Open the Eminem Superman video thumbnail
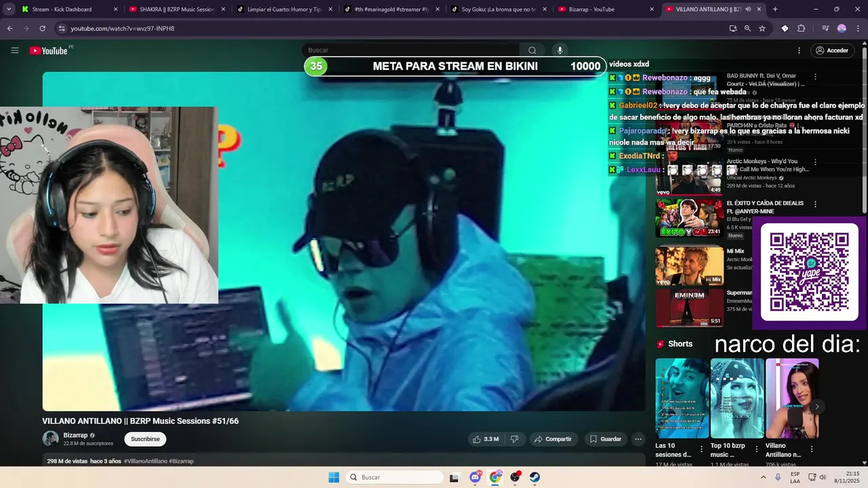Image resolution: width=868 pixels, height=488 pixels. pos(689,308)
